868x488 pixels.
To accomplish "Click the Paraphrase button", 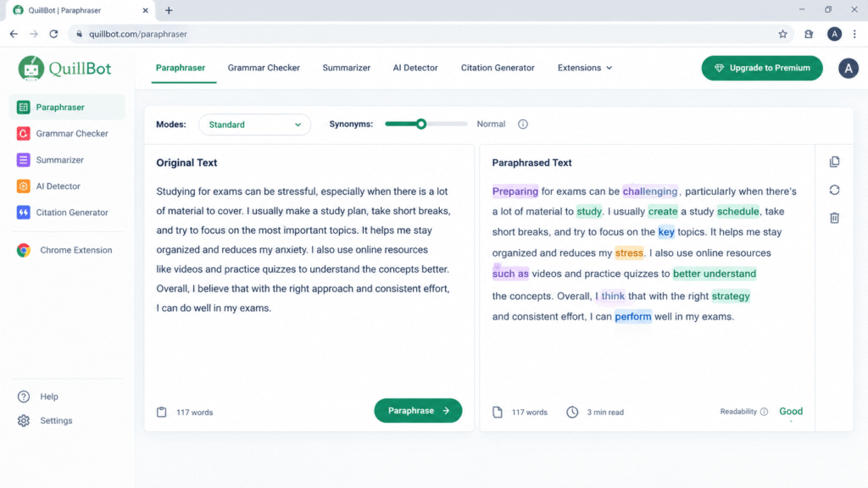I will (418, 411).
